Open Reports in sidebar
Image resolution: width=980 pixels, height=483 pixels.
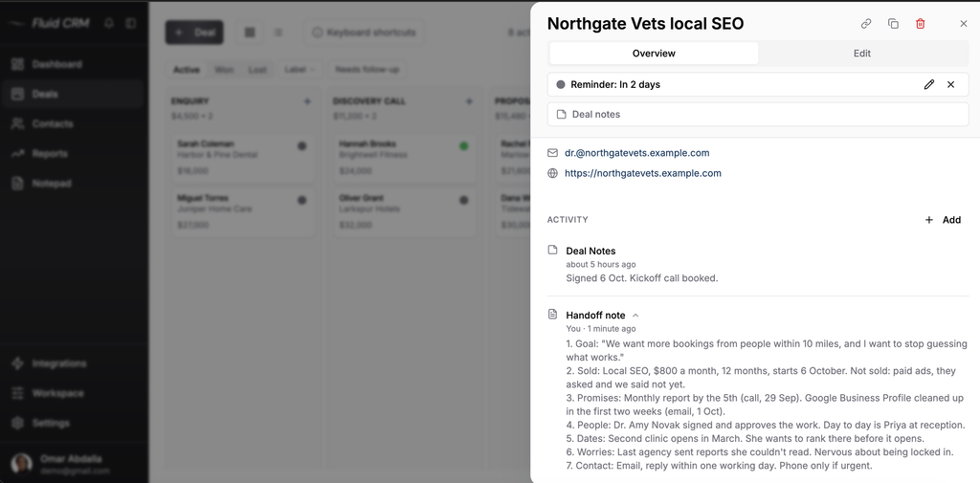(x=74, y=154)
